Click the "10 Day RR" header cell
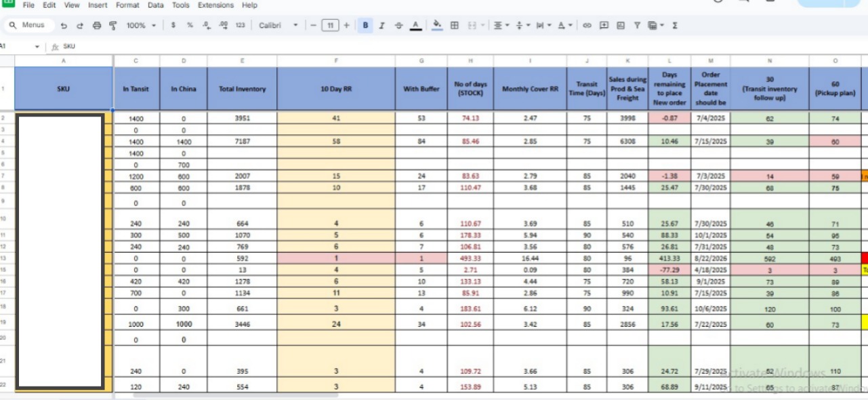The width and height of the screenshot is (868, 400). point(336,88)
